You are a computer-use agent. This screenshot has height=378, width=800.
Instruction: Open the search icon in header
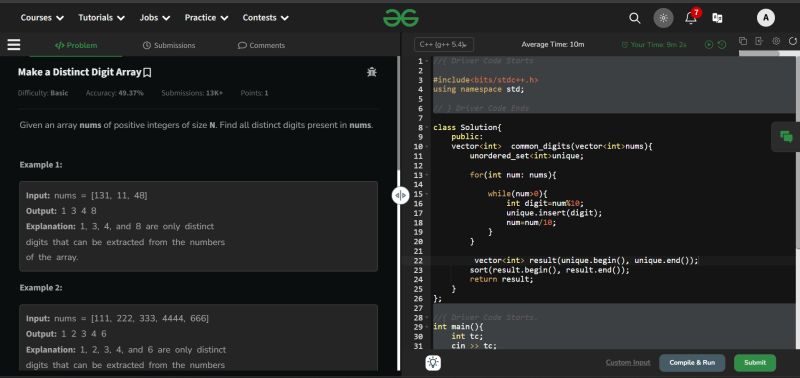635,18
